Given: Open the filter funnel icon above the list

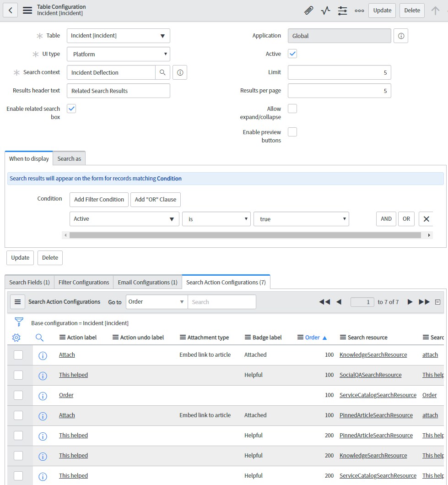Looking at the screenshot, I should coord(18,322).
